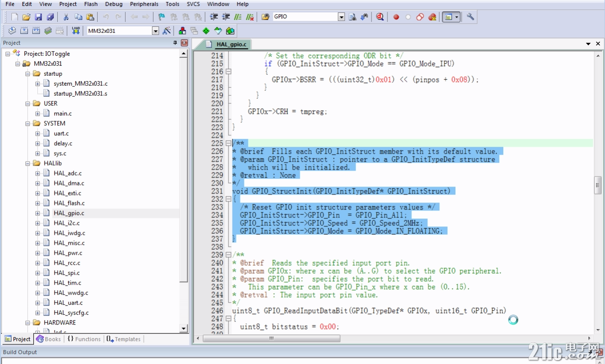
Task: Create a new file from the toolbar
Action: pyautogui.click(x=14, y=17)
